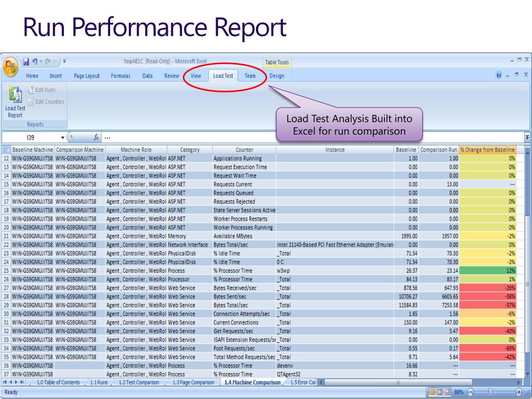Open the Home ribbon tab
The height and width of the screenshot is (399, 532).
32,76
